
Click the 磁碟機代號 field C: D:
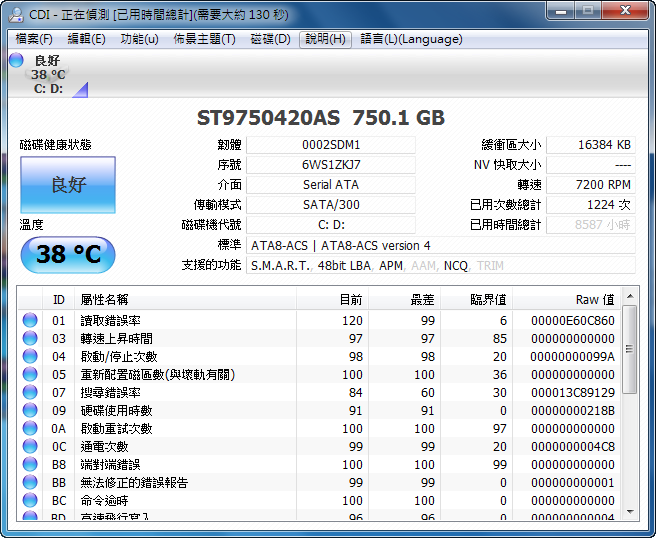pos(331,225)
